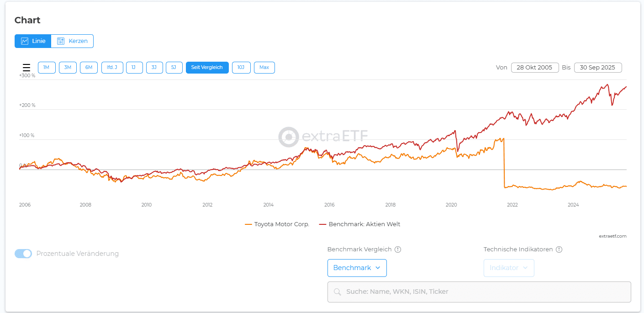Expand the Benchmark dropdown
Viewport: 644px width, 313px height.
[x=357, y=268]
